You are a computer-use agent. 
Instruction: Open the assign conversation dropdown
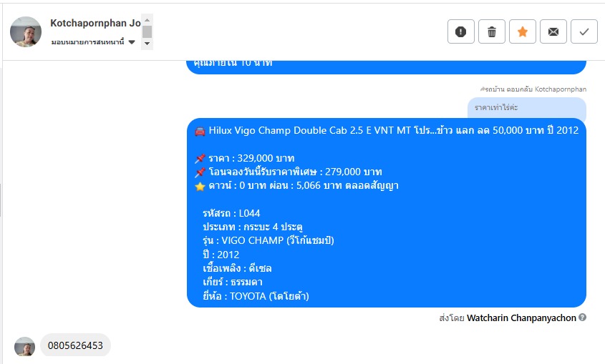(x=93, y=42)
